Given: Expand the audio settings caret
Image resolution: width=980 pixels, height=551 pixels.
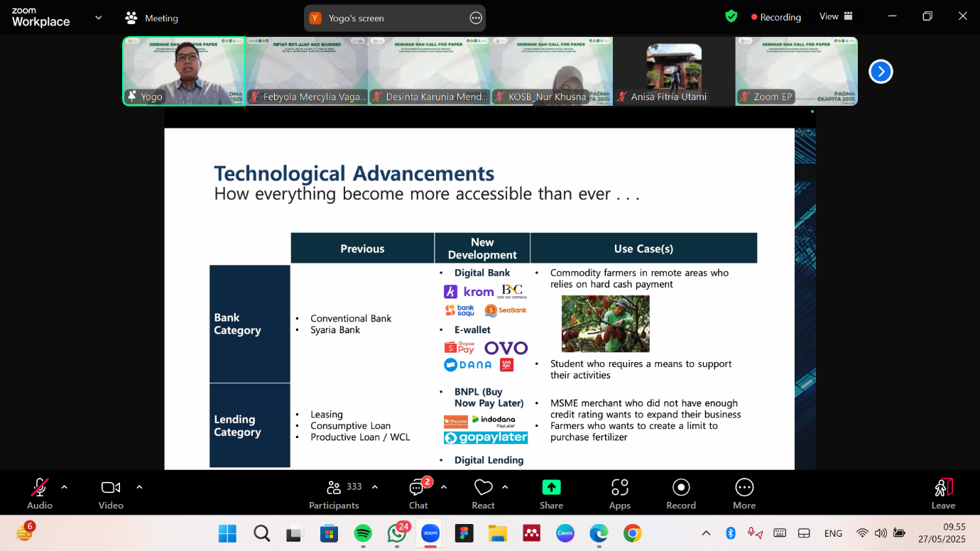Looking at the screenshot, I should coord(65,487).
